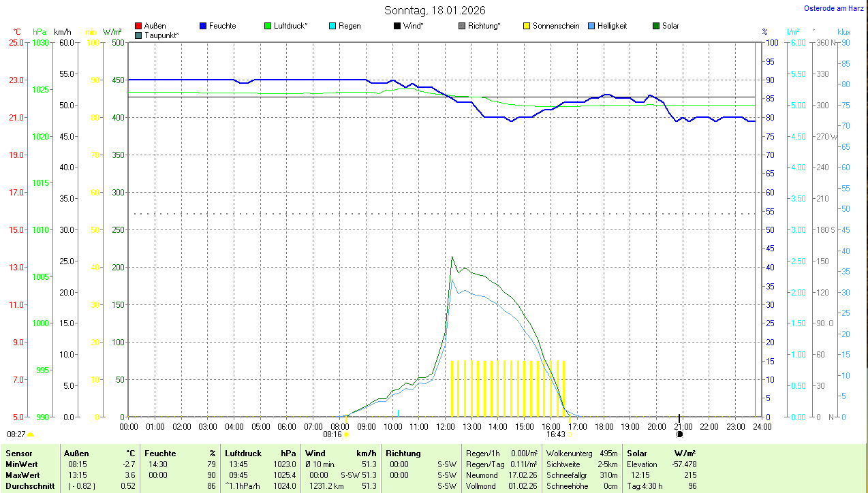Click the sunrise marker at 08:16
The image size is (868, 493).
click(347, 434)
